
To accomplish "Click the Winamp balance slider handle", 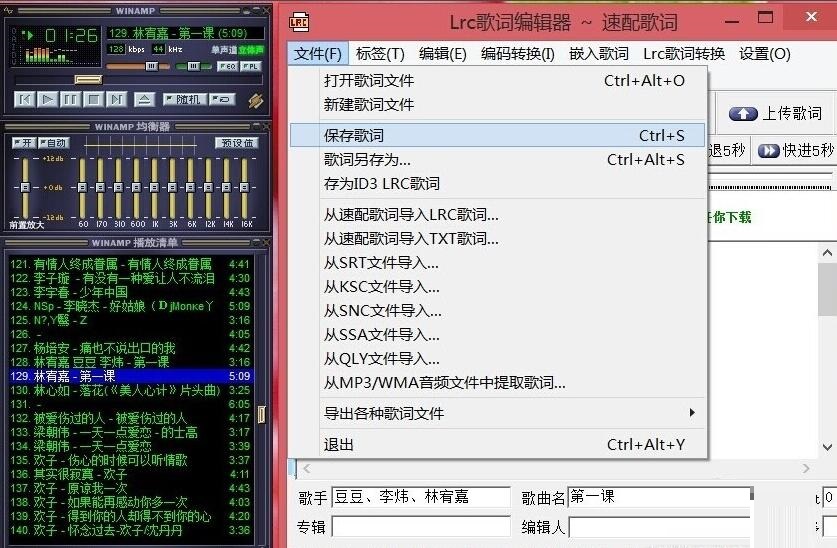I will tap(193, 66).
